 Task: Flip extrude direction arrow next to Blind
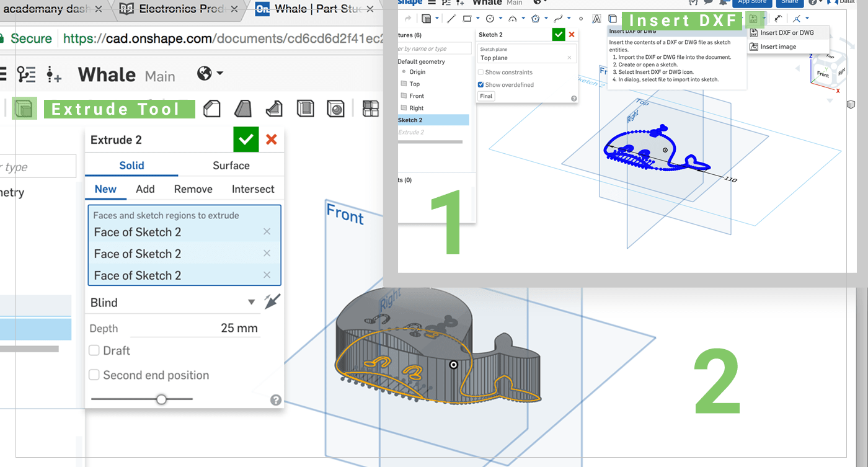[272, 302]
